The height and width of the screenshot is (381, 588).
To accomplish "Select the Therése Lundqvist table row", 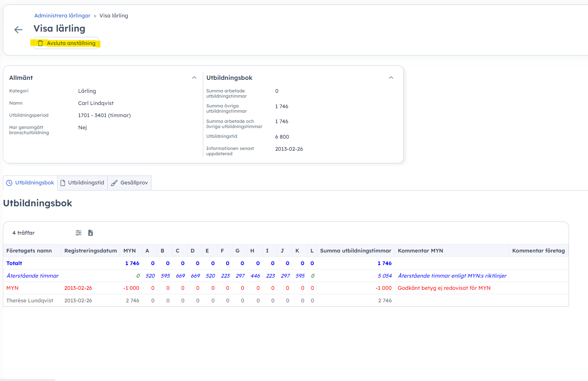I will coord(30,301).
